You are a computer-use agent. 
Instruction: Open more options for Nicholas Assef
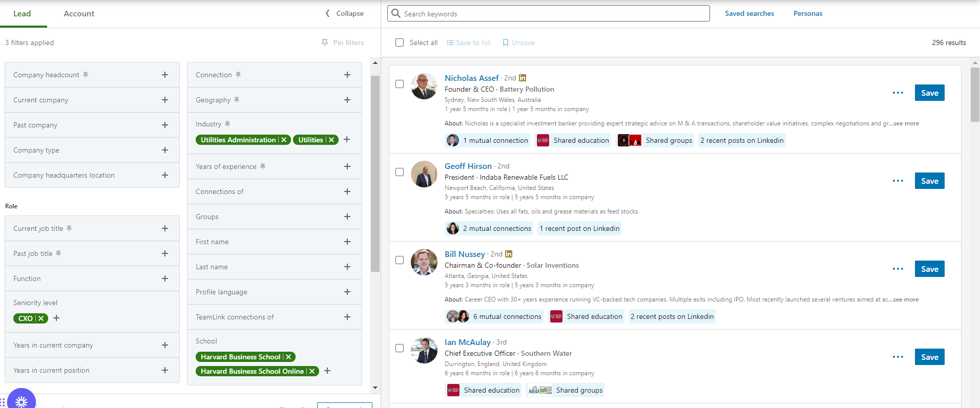(898, 93)
